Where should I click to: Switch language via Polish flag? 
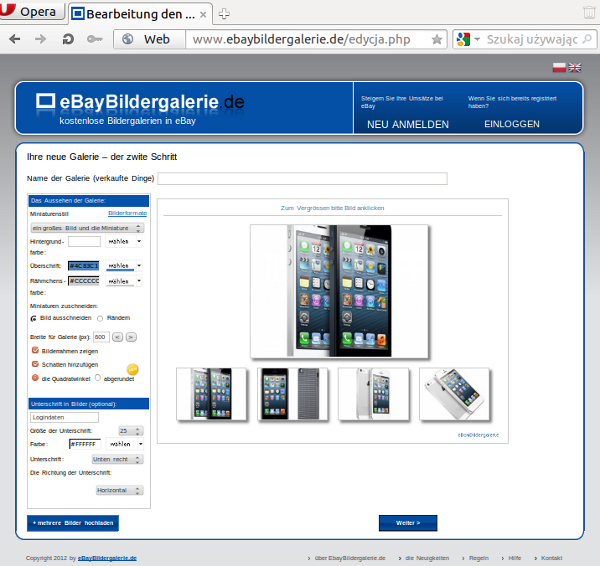point(559,68)
